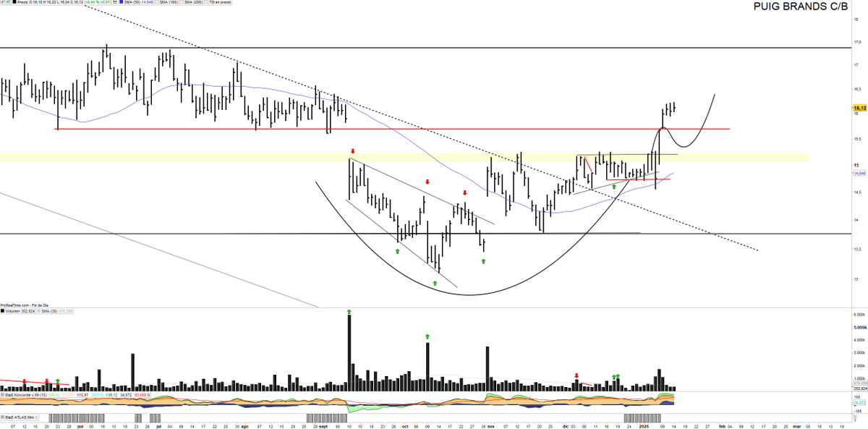The width and height of the screenshot is (868, 429).
Task: Enable the SMA (100) checkbox
Action: point(158,4)
